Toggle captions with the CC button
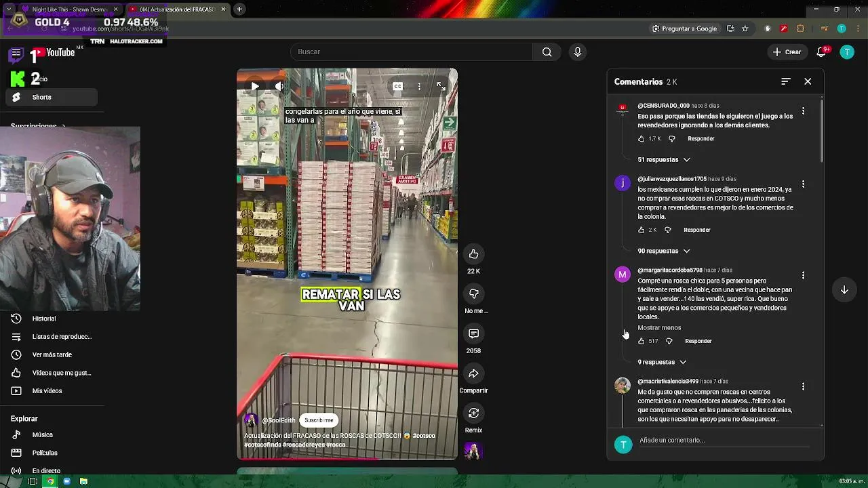The image size is (868, 488). 397,86
